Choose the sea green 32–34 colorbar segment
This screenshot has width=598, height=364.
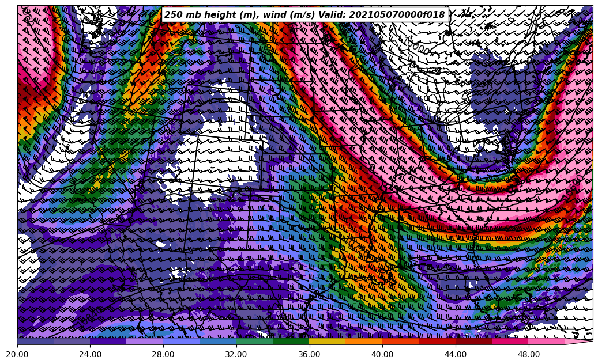254,341
